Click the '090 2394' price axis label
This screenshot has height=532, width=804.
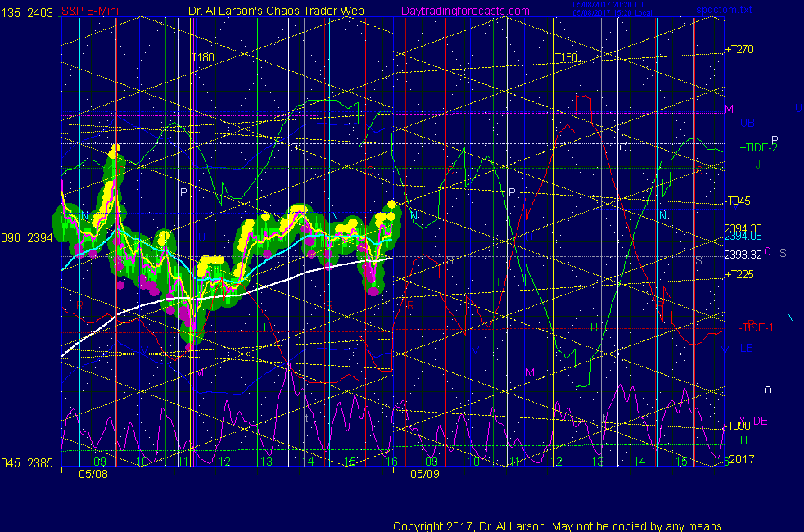pos(27,238)
